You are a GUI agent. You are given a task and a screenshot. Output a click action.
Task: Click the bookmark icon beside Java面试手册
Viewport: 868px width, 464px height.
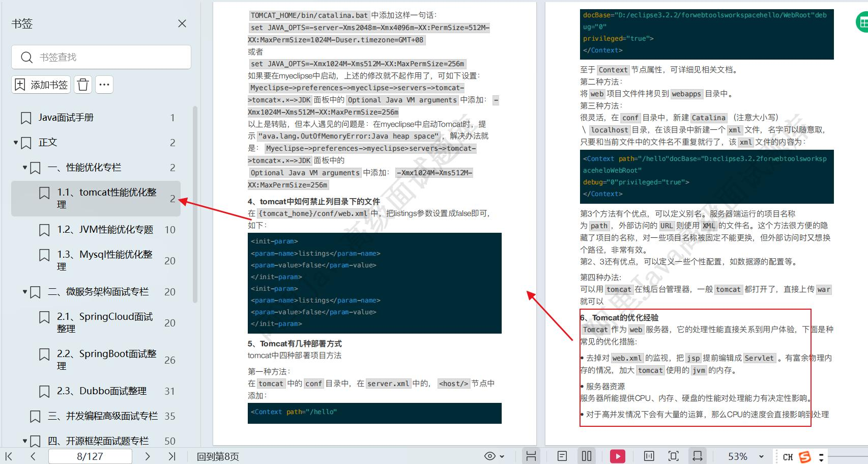26,118
